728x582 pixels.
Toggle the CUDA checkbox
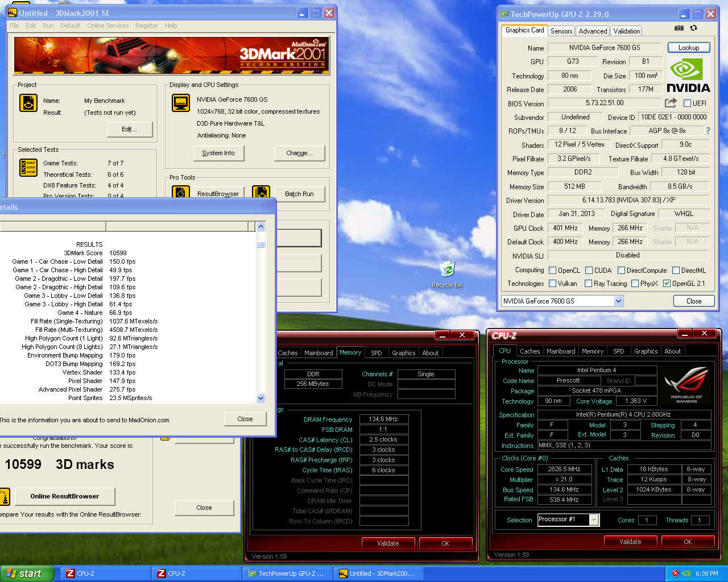(x=589, y=271)
